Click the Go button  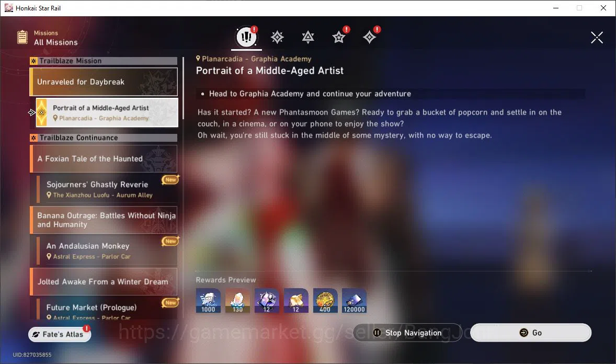tap(531, 333)
